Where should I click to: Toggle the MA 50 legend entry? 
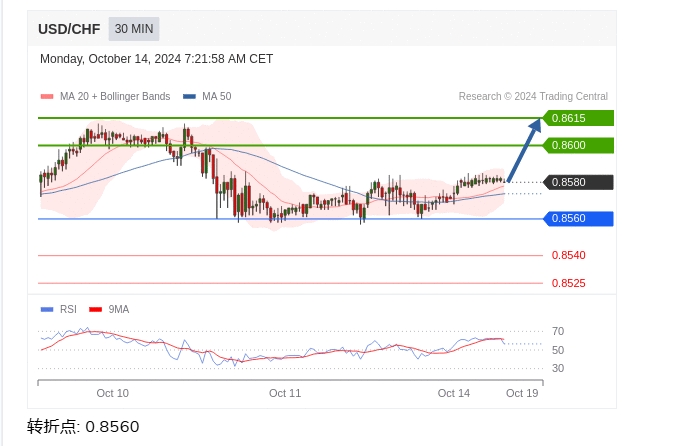pos(207,96)
